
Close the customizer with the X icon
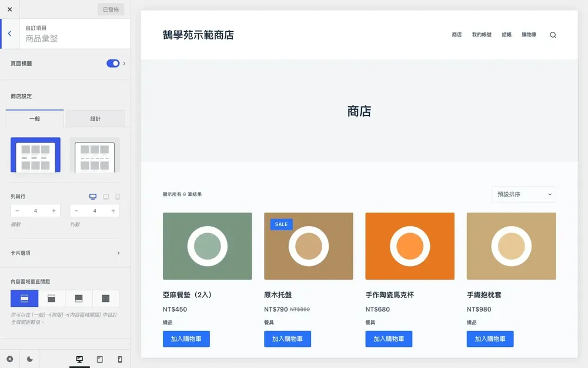[10, 9]
